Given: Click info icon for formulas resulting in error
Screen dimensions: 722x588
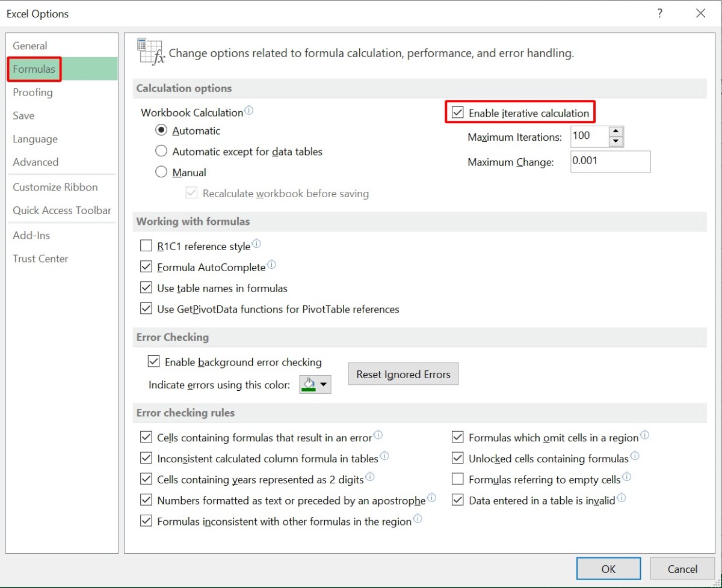Looking at the screenshot, I should pyautogui.click(x=378, y=435).
